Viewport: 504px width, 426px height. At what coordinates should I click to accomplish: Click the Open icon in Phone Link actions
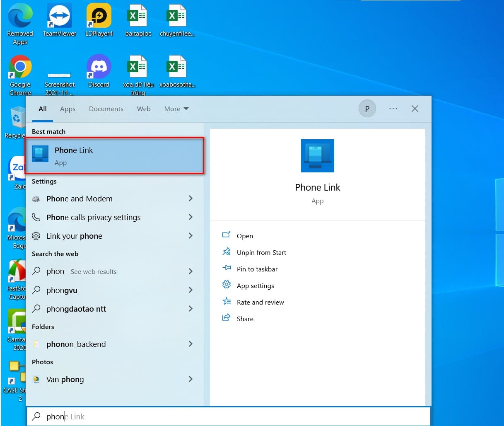pyautogui.click(x=226, y=235)
